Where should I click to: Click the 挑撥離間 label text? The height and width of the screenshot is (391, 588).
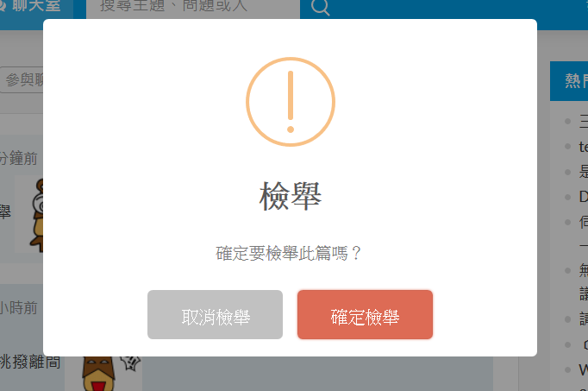click(30, 362)
